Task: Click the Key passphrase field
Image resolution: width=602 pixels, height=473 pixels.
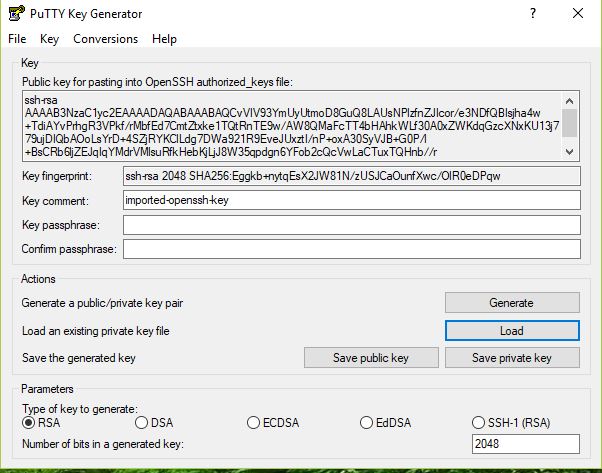Action: (352, 225)
